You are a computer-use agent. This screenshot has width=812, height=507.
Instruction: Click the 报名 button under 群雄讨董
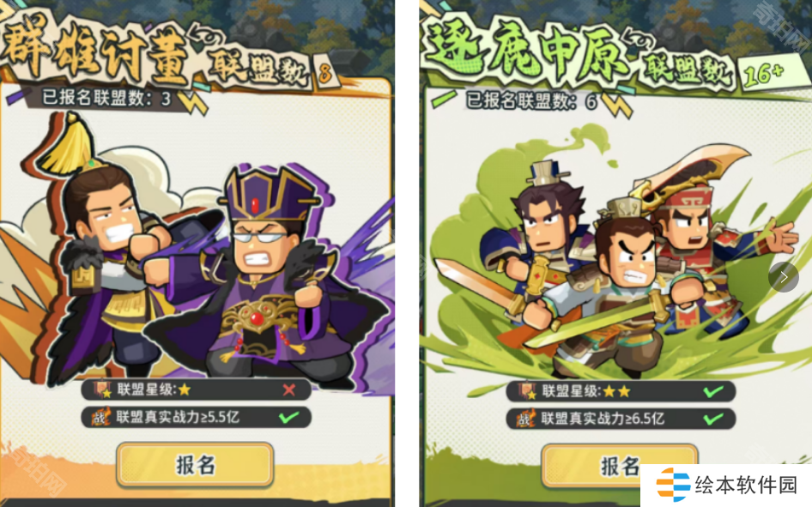195,465
